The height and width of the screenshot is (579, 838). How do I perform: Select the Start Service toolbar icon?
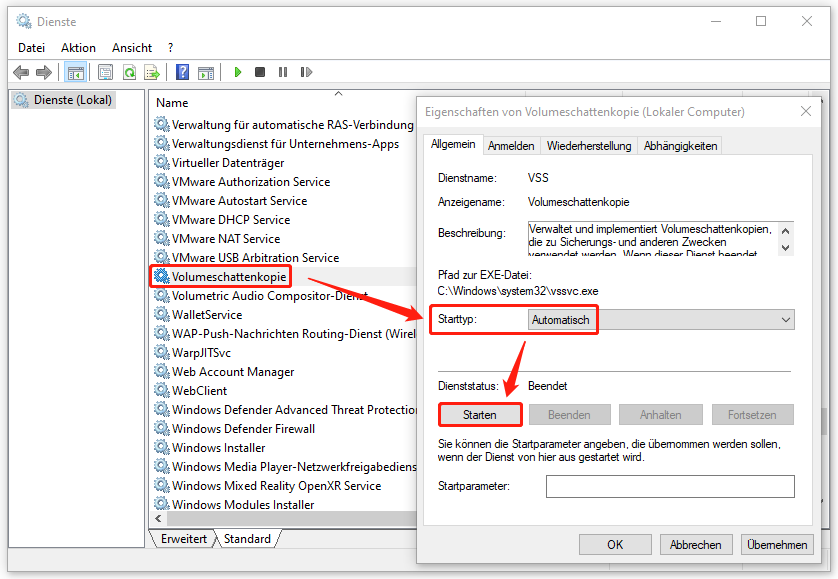[238, 71]
